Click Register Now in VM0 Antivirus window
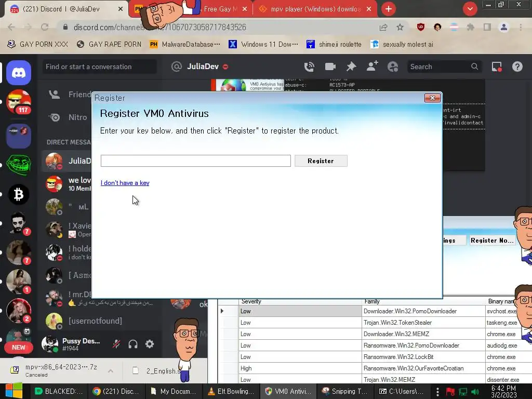 492,241
